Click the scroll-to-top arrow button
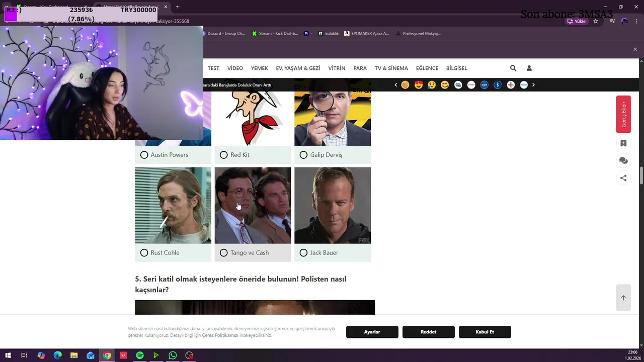Image resolution: width=644 pixels, height=362 pixels. tap(623, 298)
